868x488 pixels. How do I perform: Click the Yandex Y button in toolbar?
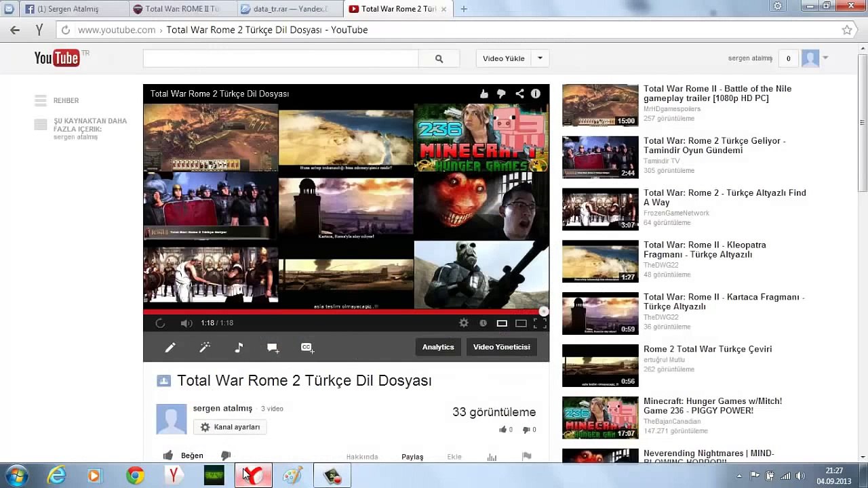[x=39, y=30]
